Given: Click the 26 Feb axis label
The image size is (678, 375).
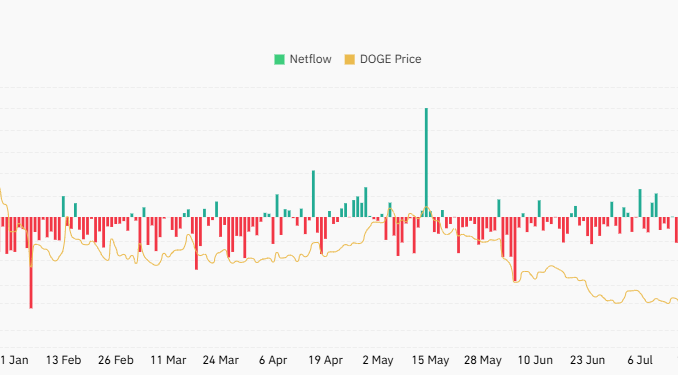Looking at the screenshot, I should (x=116, y=360).
